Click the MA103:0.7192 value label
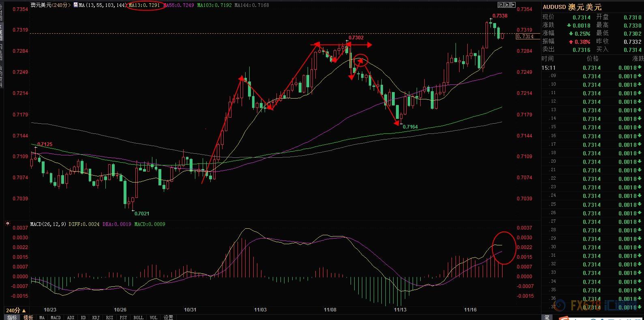The image size is (644, 320). click(215, 5)
